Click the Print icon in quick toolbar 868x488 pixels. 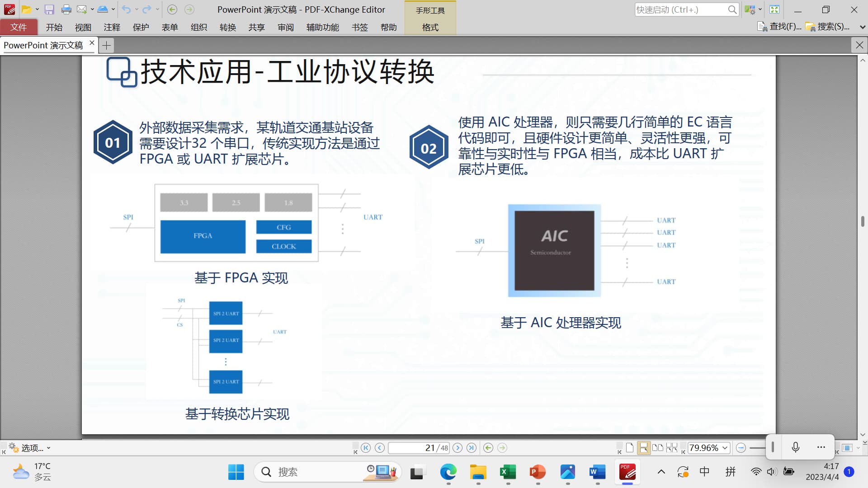point(66,9)
